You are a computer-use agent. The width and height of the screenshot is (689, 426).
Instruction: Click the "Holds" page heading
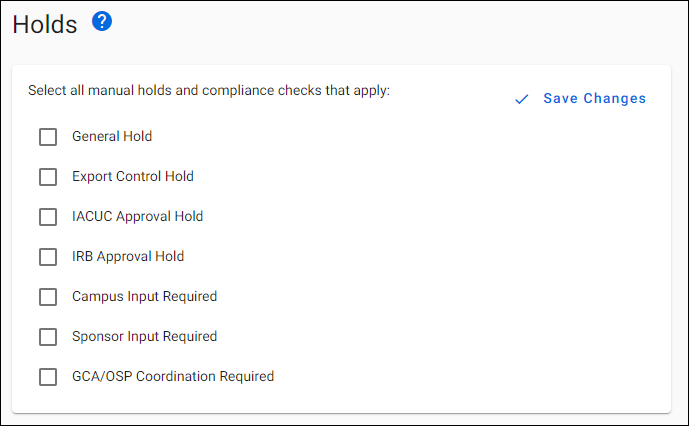[x=45, y=25]
